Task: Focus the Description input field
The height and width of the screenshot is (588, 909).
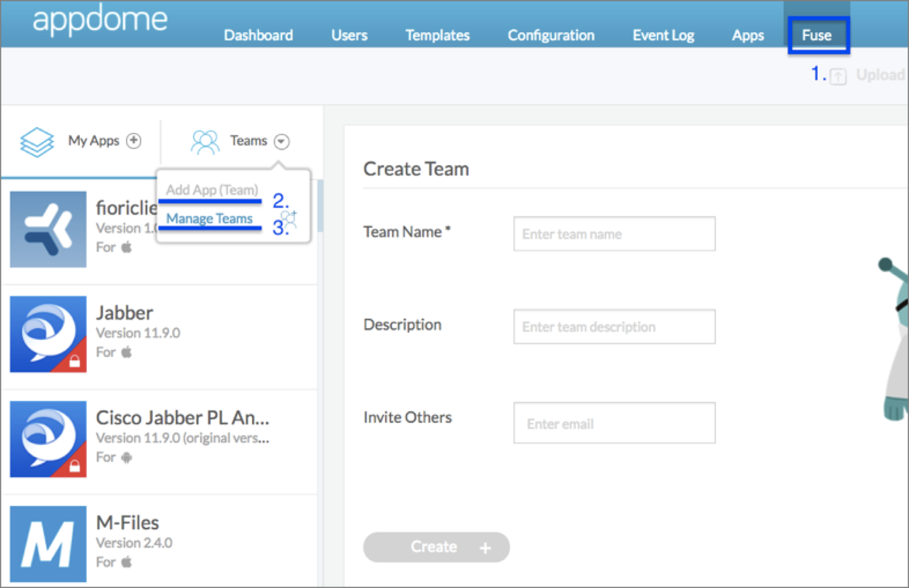Action: tap(614, 327)
